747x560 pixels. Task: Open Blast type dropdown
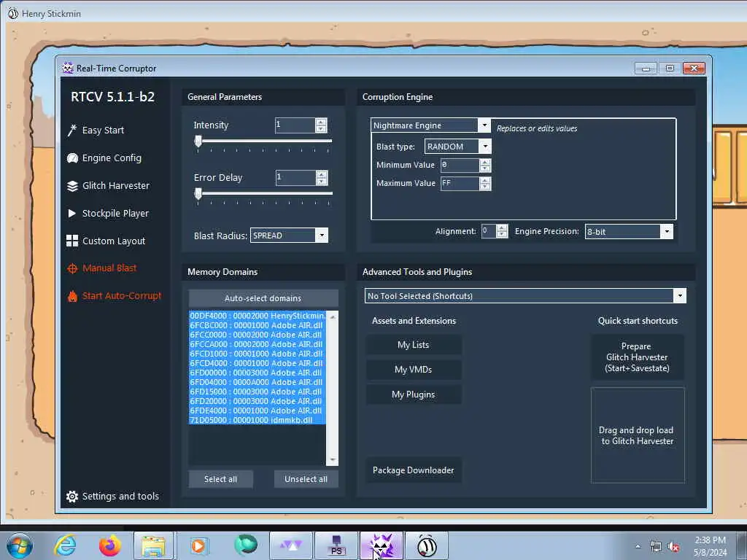pyautogui.click(x=485, y=146)
